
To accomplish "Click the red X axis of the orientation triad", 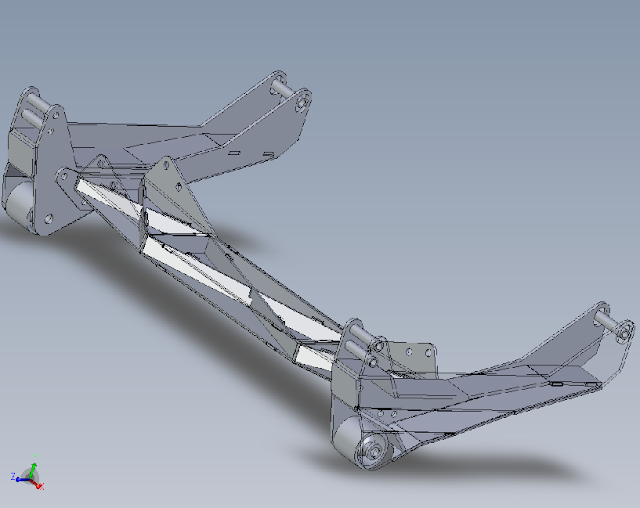I will (37, 483).
